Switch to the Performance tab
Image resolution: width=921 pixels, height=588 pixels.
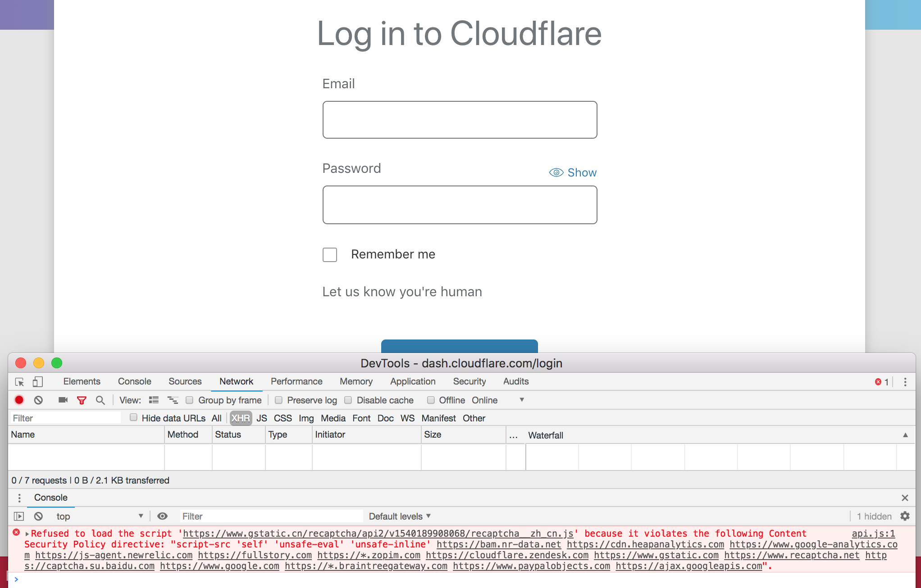pyautogui.click(x=296, y=381)
